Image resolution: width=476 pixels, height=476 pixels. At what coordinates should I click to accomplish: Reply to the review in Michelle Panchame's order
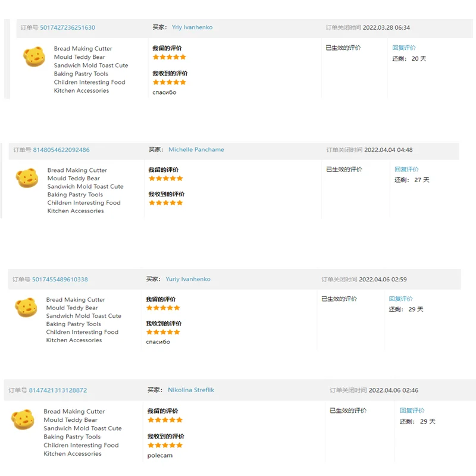pos(406,170)
